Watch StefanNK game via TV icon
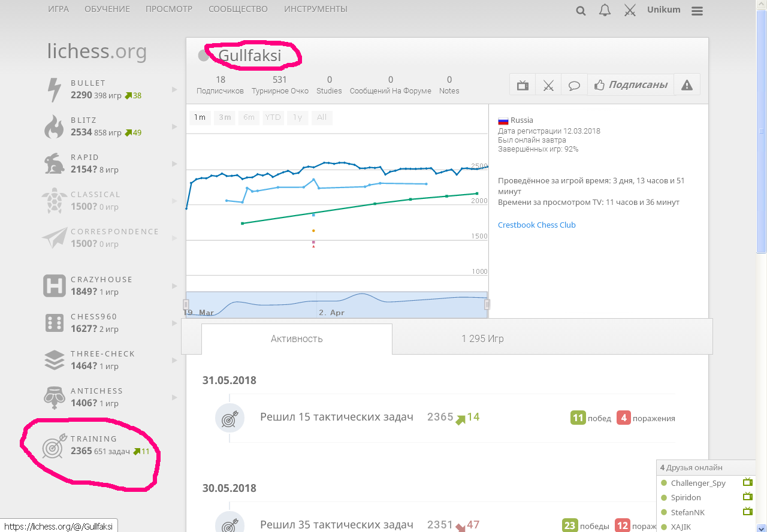The height and width of the screenshot is (532, 767). tap(747, 512)
